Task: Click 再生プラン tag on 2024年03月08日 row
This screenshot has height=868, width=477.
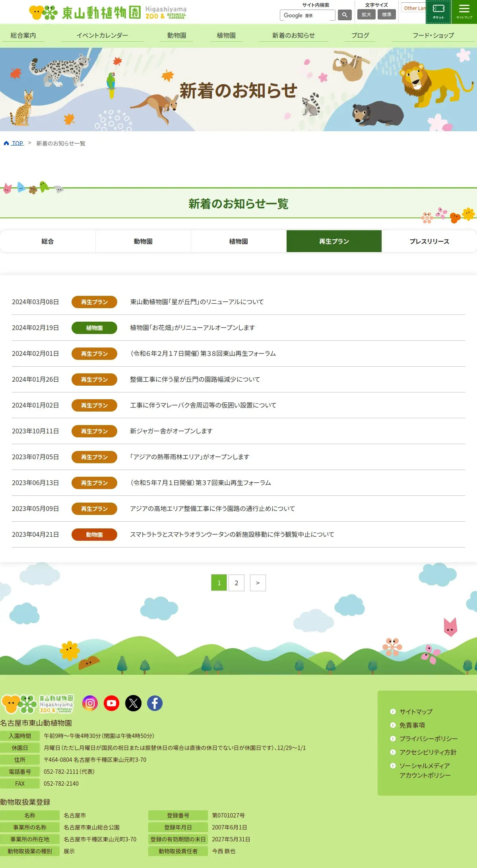Action: (94, 302)
